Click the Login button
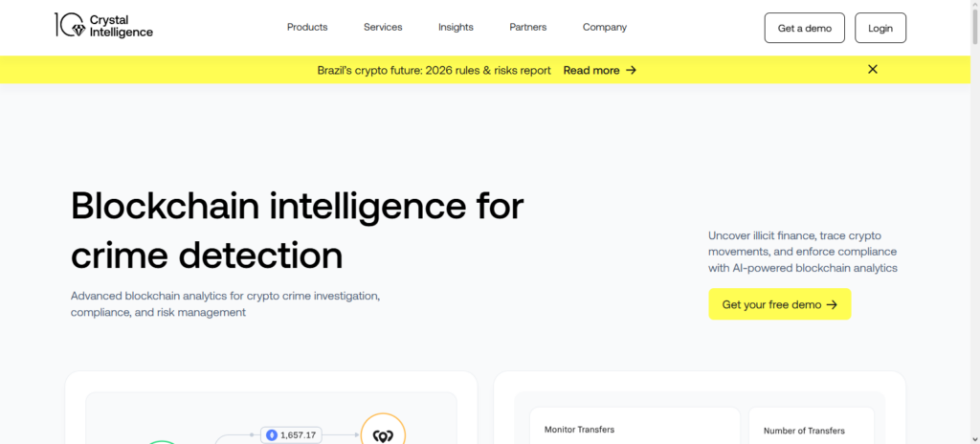This screenshot has height=444, width=980. pos(880,28)
